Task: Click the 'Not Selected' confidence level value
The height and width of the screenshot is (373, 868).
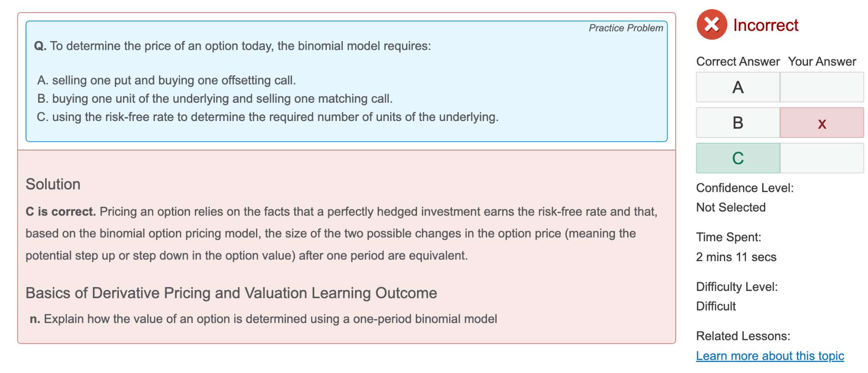Action: click(x=731, y=207)
